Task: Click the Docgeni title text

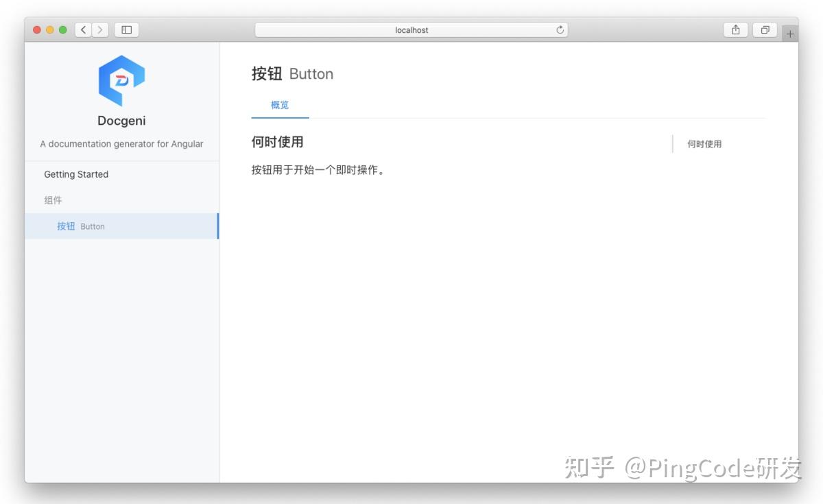Action: (x=121, y=121)
